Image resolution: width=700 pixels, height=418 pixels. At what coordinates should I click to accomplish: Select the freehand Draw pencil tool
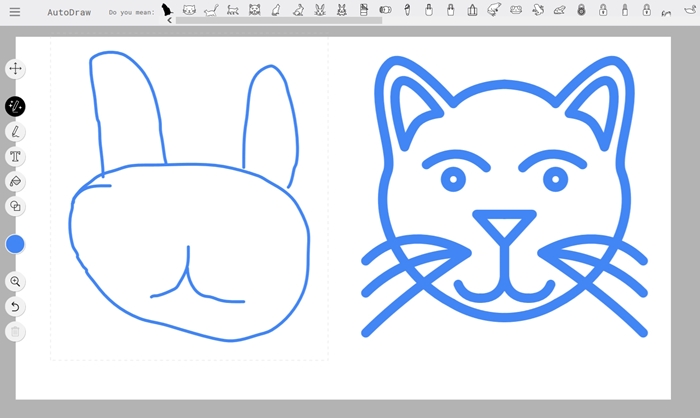[x=15, y=131]
